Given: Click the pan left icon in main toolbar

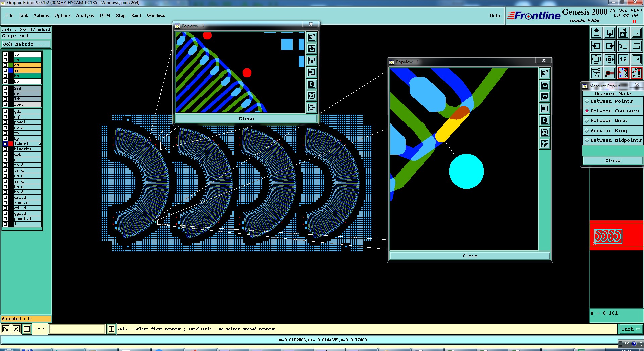Looking at the screenshot, I should tap(596, 46).
